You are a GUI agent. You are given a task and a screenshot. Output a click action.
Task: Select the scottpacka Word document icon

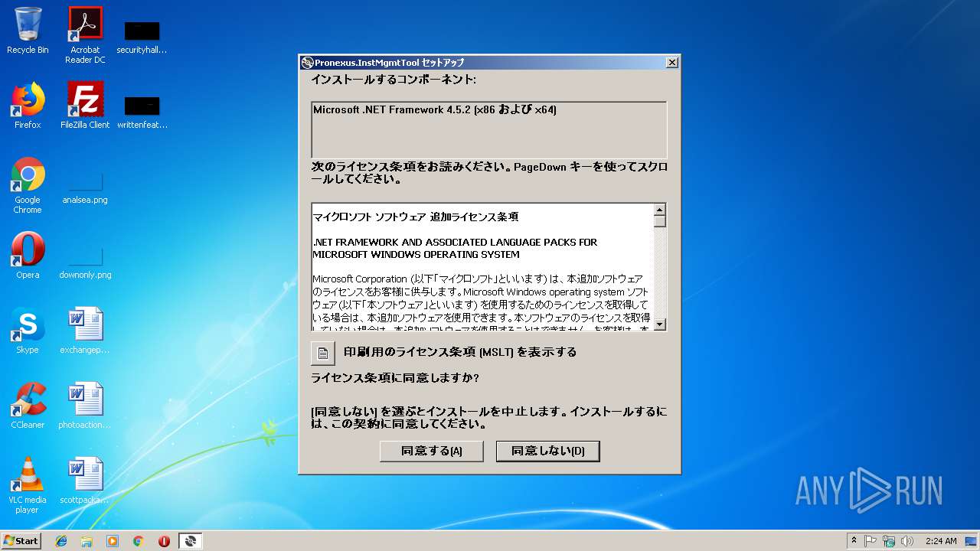(85, 481)
